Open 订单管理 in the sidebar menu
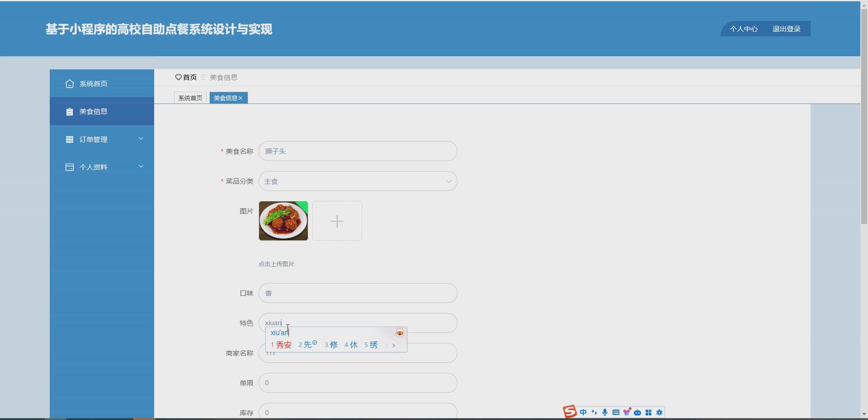 (x=102, y=139)
